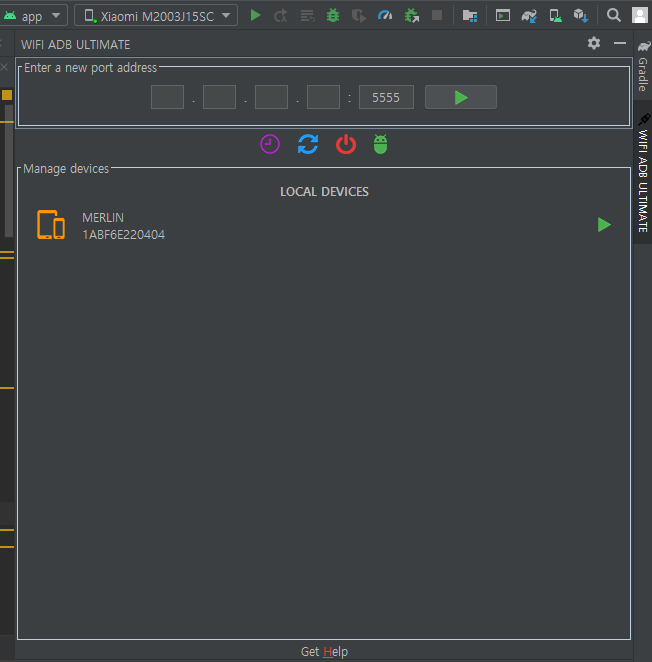This screenshot has height=662, width=652.
Task: Open WIFI ADB ULTIMATE settings gear
Action: click(594, 43)
